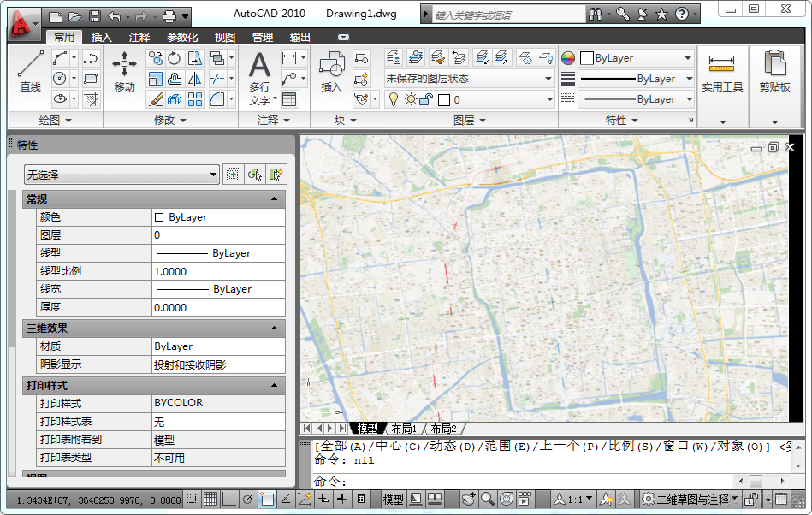Collapse the 常规 section in properties palette
Screen dimensions: 812x515
pos(274,198)
